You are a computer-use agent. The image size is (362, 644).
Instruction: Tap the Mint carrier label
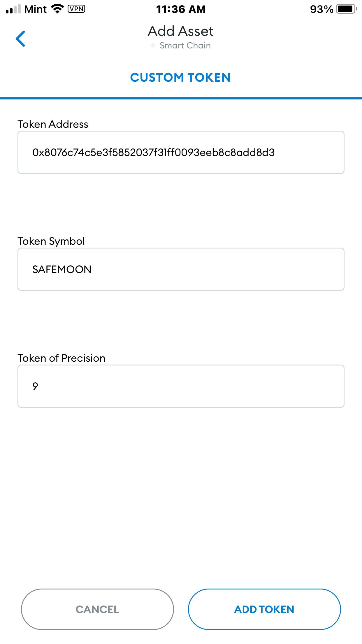click(35, 9)
